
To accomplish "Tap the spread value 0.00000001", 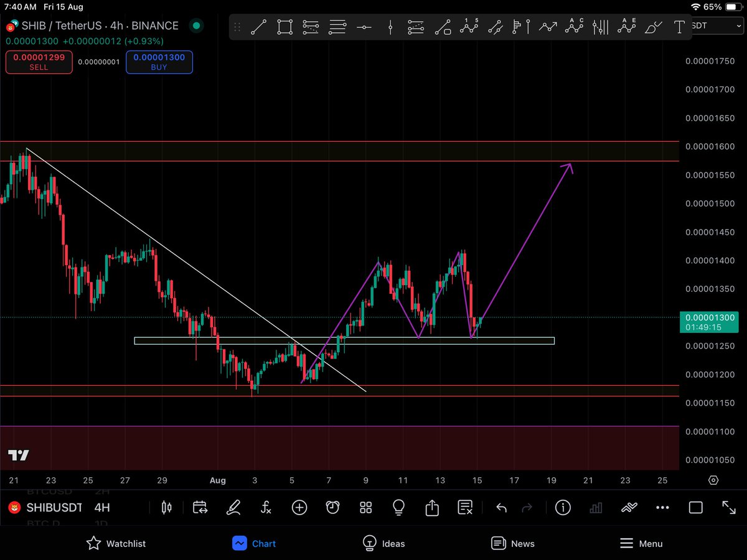I will tap(98, 62).
